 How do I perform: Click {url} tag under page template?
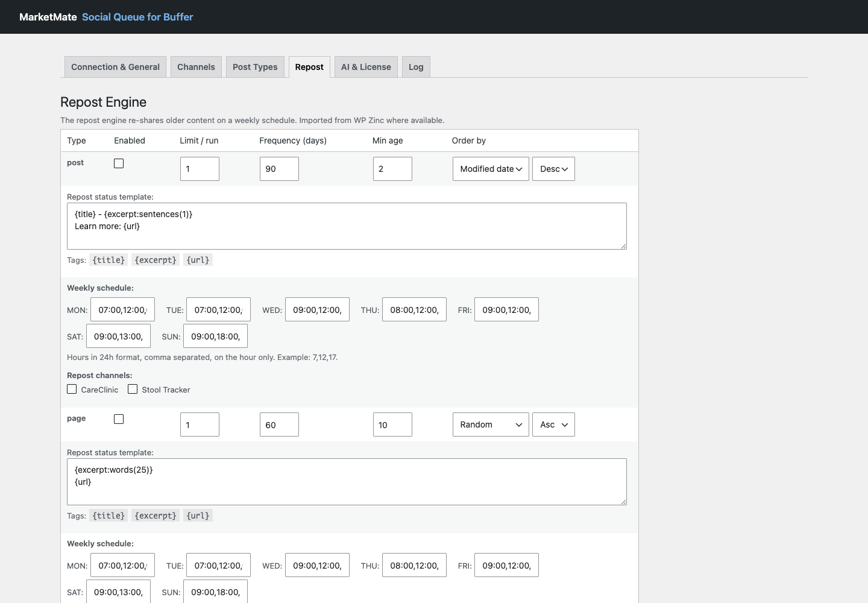click(198, 516)
